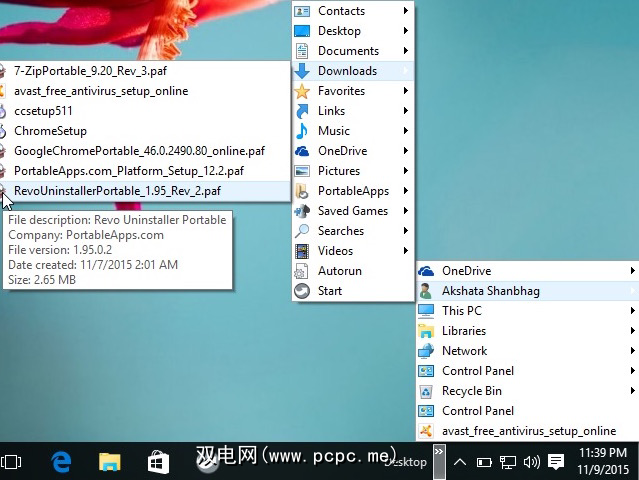Expand the Pictures submenu arrow
The height and width of the screenshot is (480, 639).
pyautogui.click(x=405, y=171)
